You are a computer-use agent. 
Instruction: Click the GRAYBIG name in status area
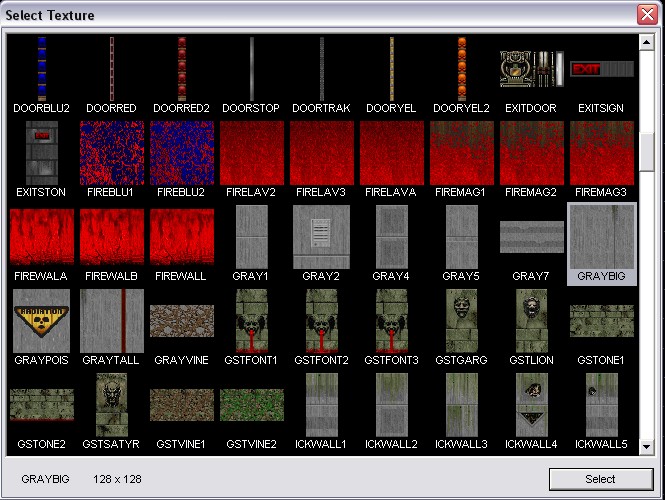coord(45,479)
